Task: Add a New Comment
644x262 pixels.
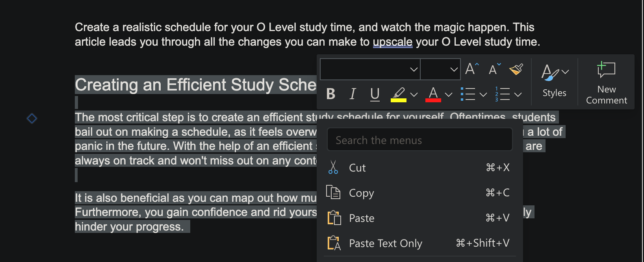Action: [x=606, y=83]
